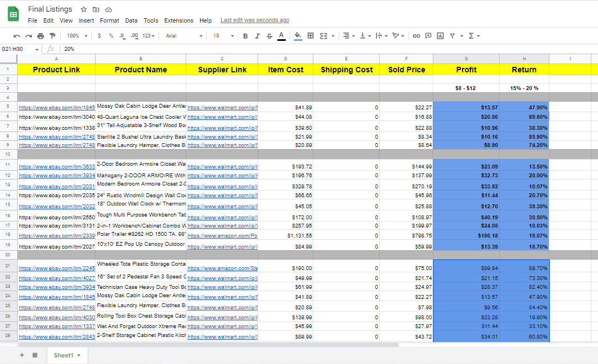Expand merge cells options arrow
This screenshot has height=364, width=598.
tap(333, 36)
